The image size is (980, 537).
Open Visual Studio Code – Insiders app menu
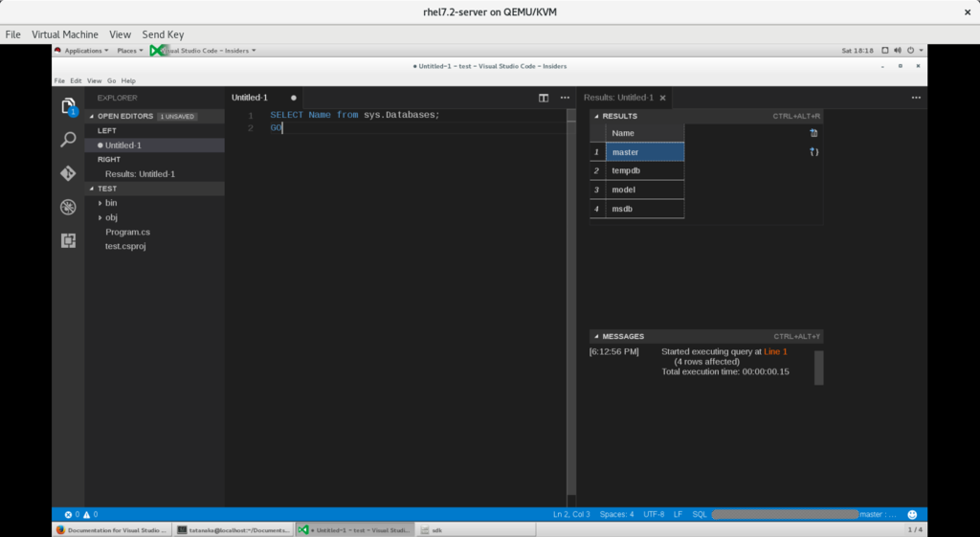click(204, 51)
